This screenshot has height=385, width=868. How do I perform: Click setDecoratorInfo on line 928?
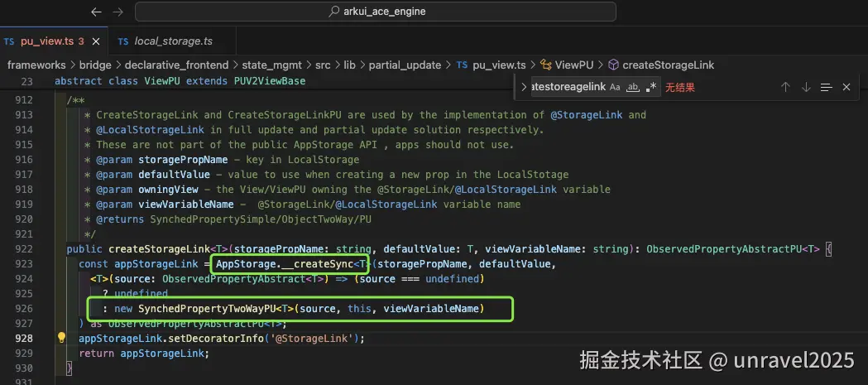point(217,338)
